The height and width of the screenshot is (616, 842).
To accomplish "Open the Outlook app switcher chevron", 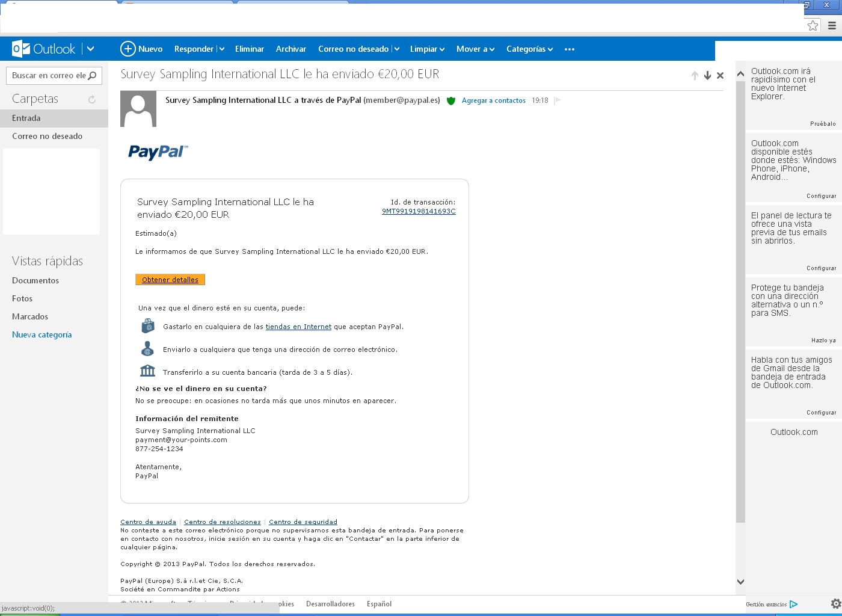I will coord(90,49).
